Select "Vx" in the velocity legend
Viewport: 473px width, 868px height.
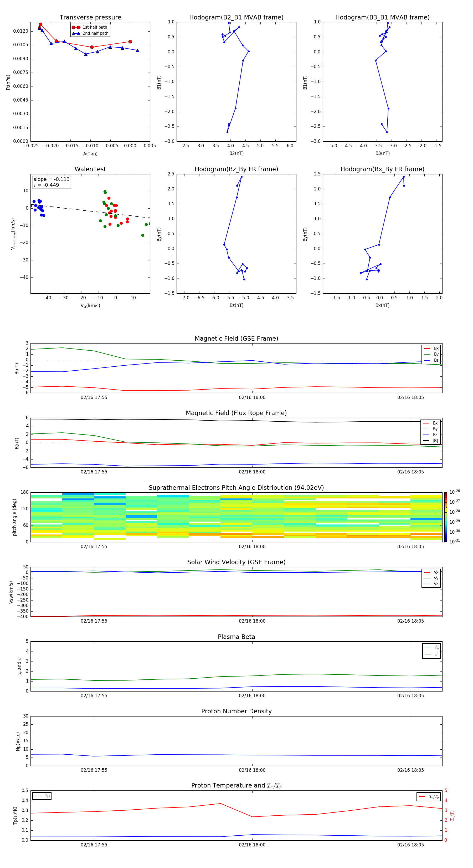point(431,572)
